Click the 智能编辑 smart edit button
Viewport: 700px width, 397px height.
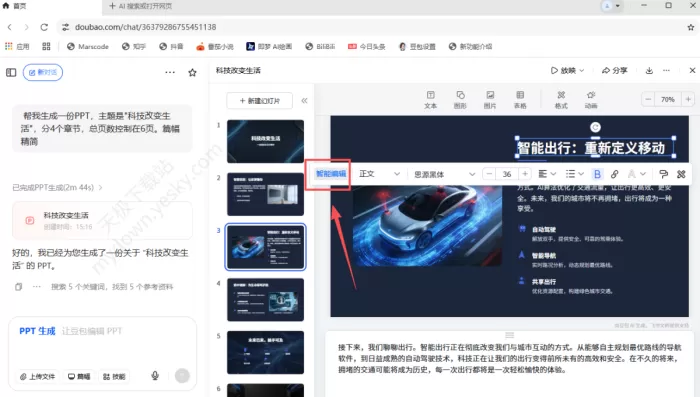point(331,174)
